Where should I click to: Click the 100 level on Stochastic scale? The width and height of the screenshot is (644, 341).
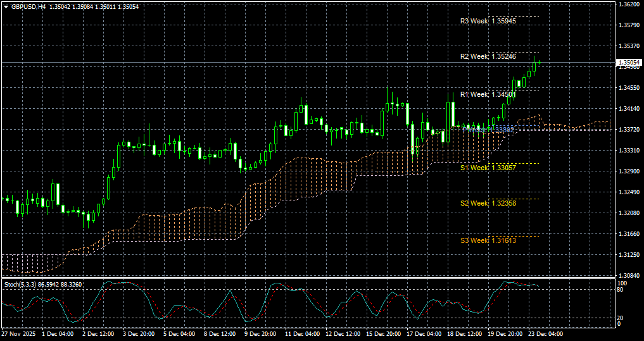622,283
